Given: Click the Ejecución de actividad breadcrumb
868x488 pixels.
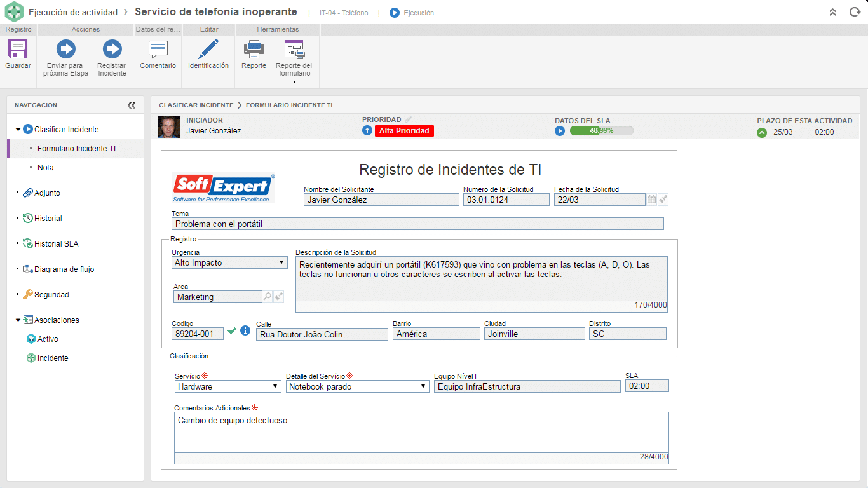Looking at the screenshot, I should pos(73,12).
